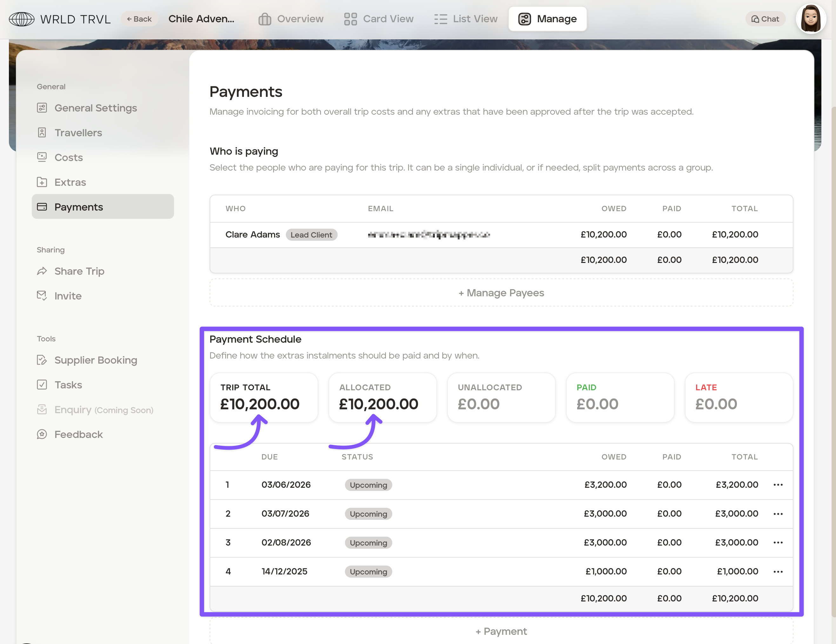Switch to Card View tab
Viewport: 836px width, 644px height.
[x=379, y=19]
